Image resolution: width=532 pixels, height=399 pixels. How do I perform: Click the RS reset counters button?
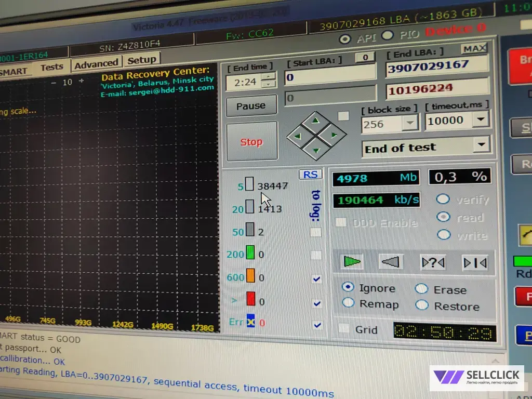pyautogui.click(x=310, y=175)
